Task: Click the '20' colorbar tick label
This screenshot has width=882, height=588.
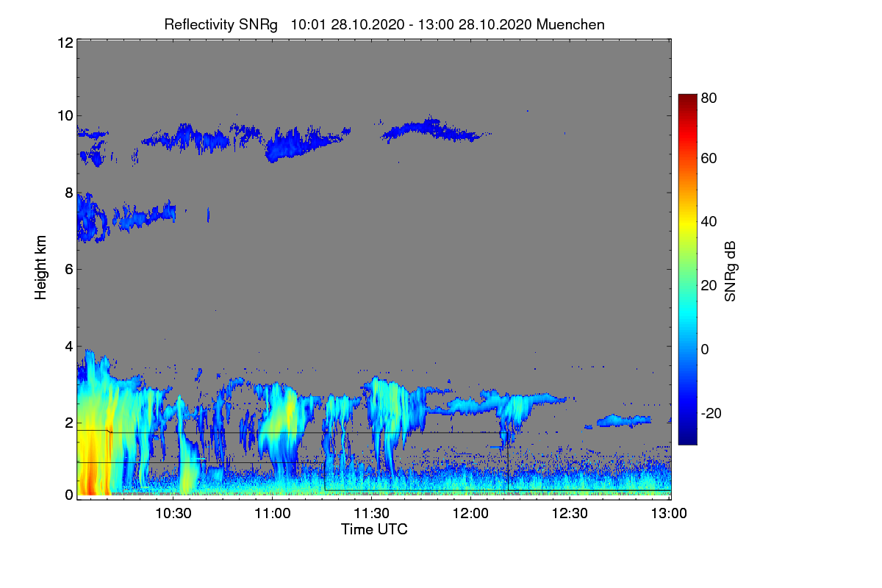Action: click(x=709, y=286)
